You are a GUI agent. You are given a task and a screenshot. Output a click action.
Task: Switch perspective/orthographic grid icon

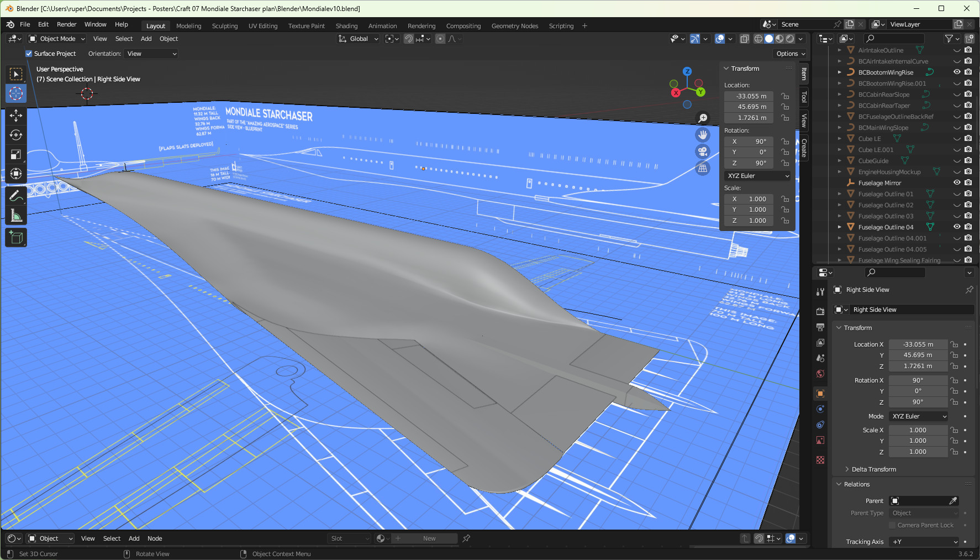click(703, 168)
